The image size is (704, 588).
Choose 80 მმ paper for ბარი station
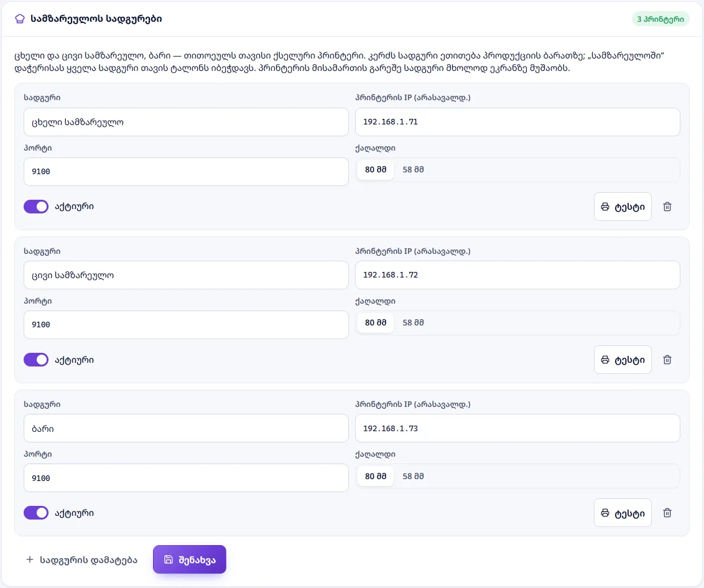coord(376,476)
